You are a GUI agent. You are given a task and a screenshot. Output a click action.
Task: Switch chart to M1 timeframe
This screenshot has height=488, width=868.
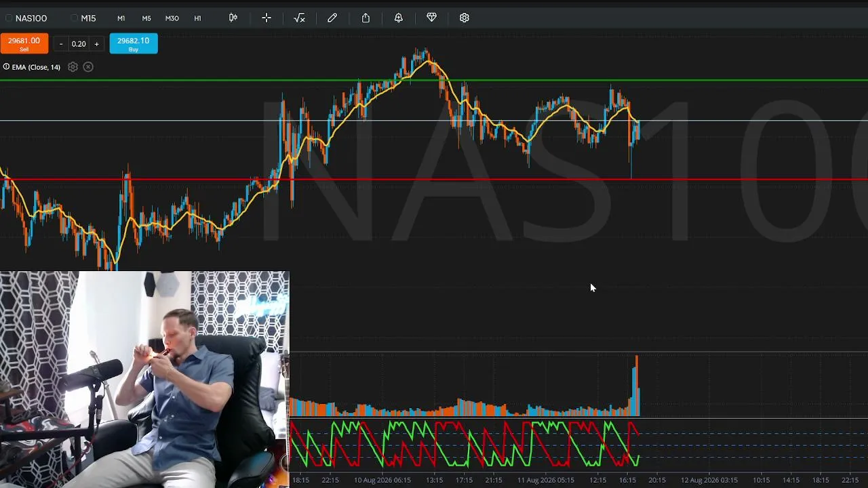pyautogui.click(x=121, y=18)
